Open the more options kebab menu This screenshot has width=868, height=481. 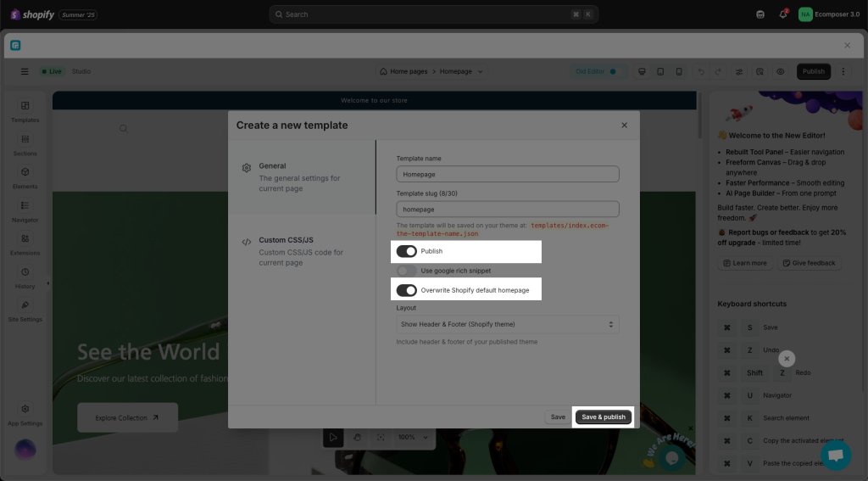[843, 71]
